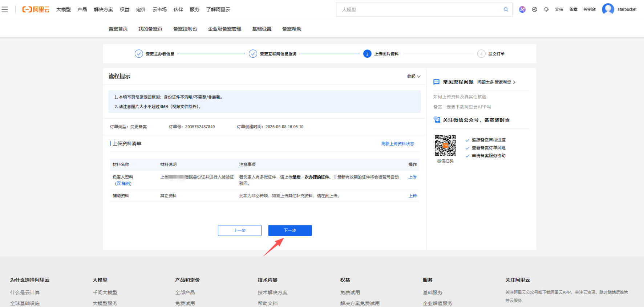644x307 pixels.
Task: Click the 订单类型: 变更备案 text
Action: coord(129,127)
